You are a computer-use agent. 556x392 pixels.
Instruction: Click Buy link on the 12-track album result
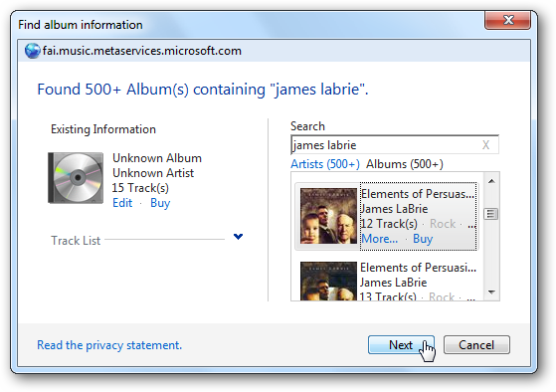click(x=423, y=239)
